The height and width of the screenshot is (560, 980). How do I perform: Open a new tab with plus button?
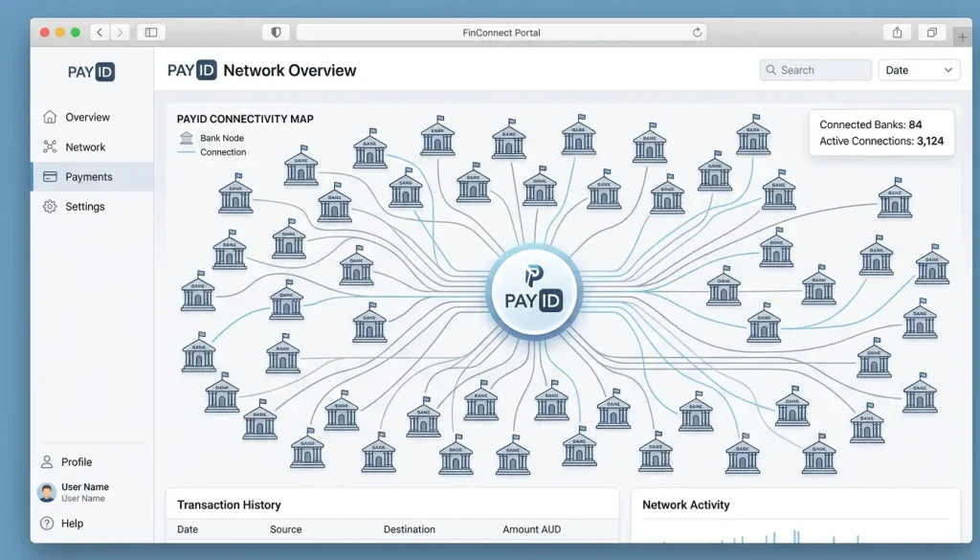pos(963,37)
